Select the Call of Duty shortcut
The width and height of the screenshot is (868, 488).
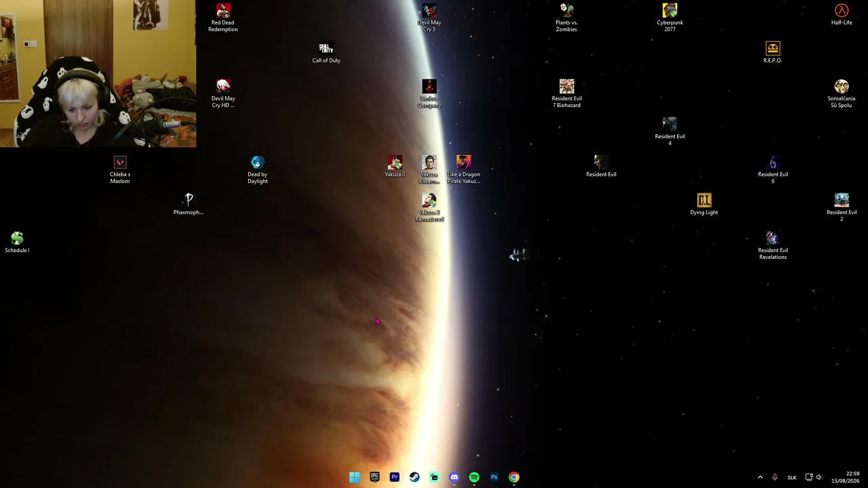(x=326, y=52)
